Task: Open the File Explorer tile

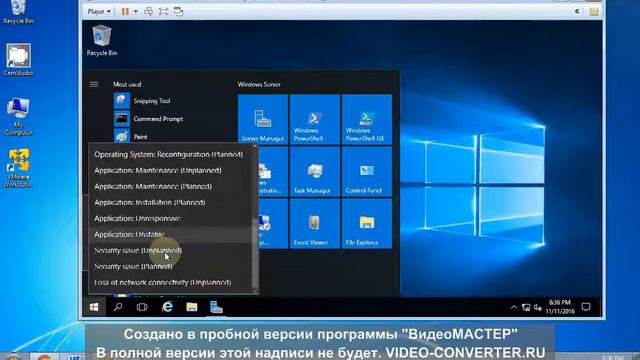Action: click(x=367, y=223)
